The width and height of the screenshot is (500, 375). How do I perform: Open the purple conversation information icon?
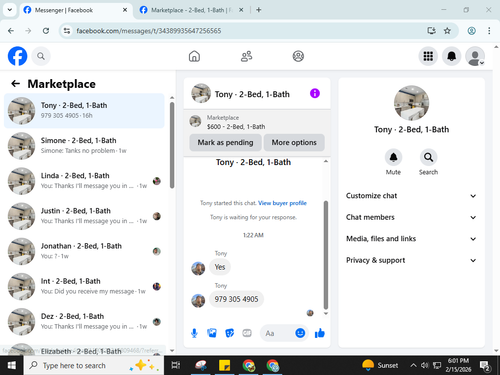click(x=315, y=93)
